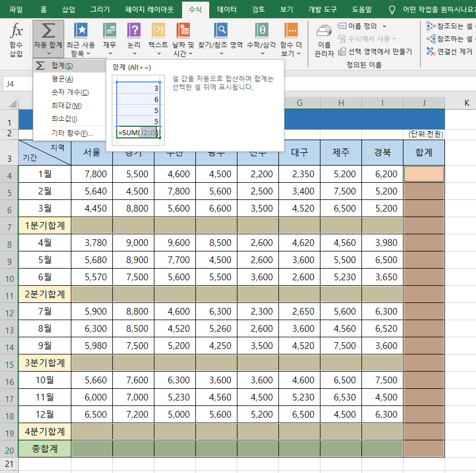Viewport: 476px width, 473px height.
Task: Click the Tell Me search field
Action: point(439,9)
